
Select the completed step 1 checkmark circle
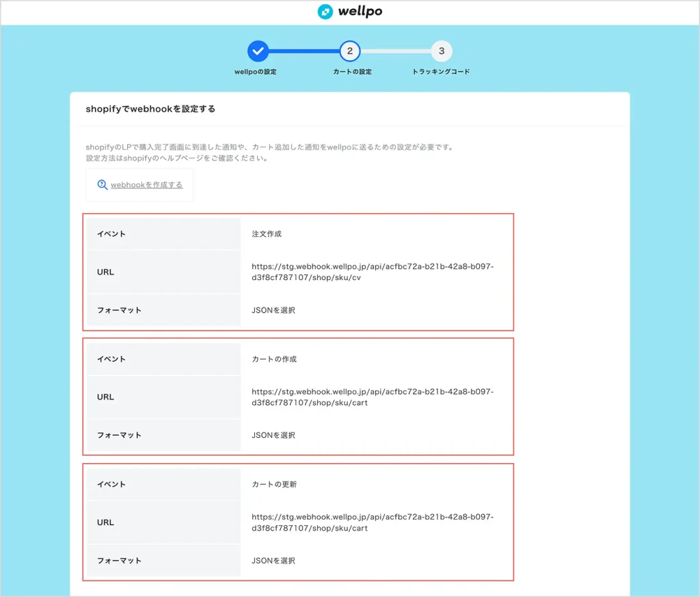coord(258,51)
